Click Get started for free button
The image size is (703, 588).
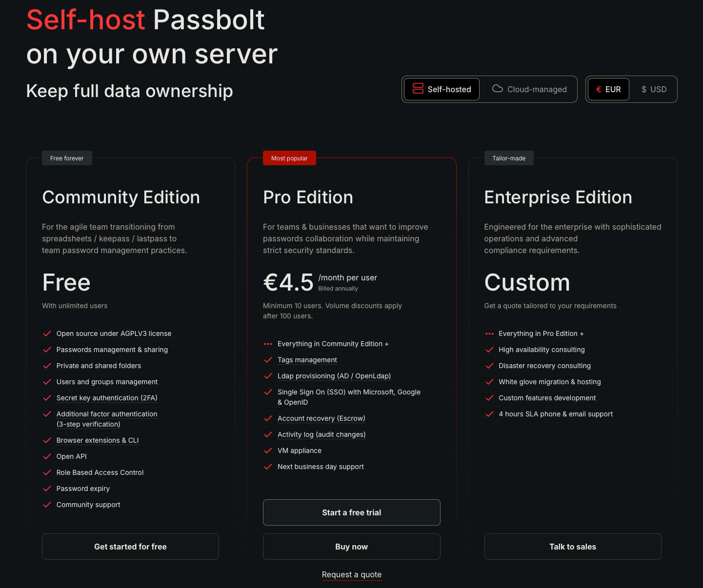pos(130,547)
